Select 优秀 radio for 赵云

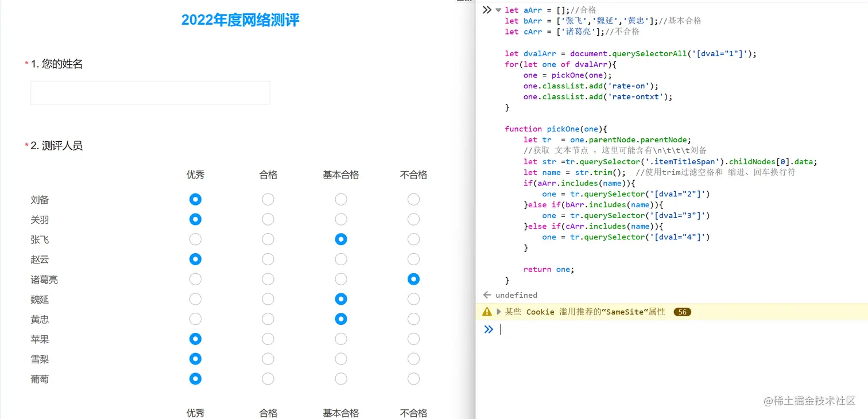[195, 259]
